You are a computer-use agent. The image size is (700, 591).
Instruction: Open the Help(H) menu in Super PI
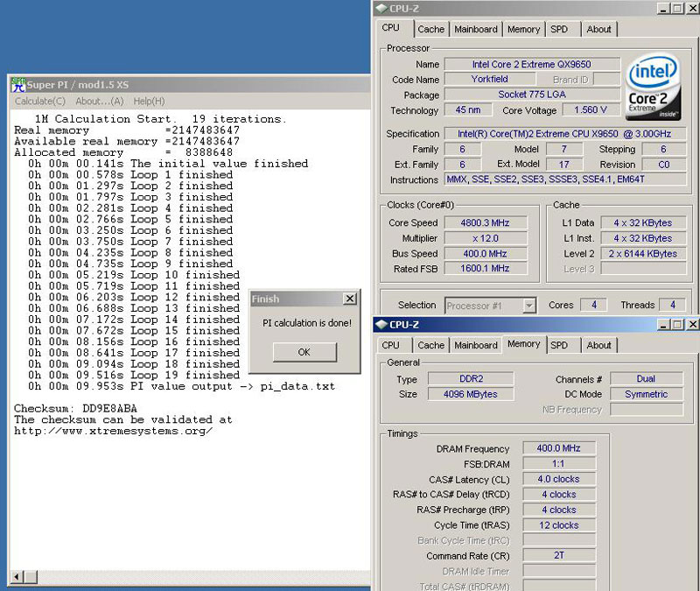click(x=149, y=102)
